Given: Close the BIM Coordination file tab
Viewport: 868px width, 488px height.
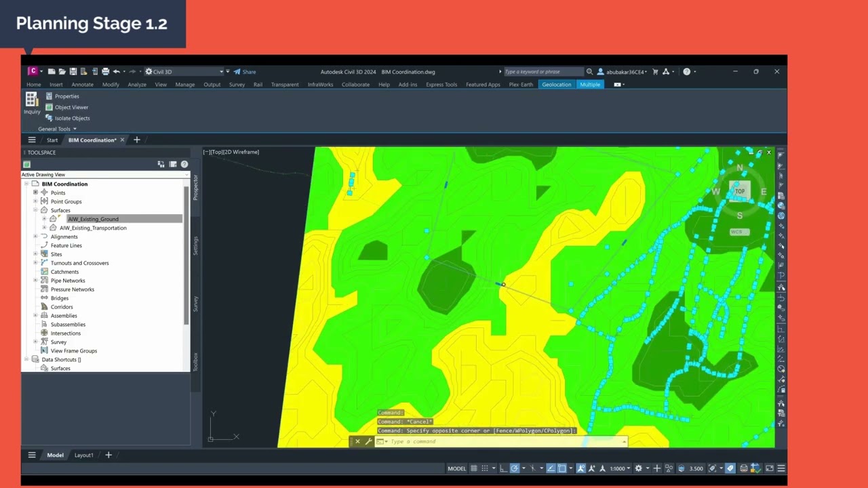Looking at the screenshot, I should tap(122, 140).
